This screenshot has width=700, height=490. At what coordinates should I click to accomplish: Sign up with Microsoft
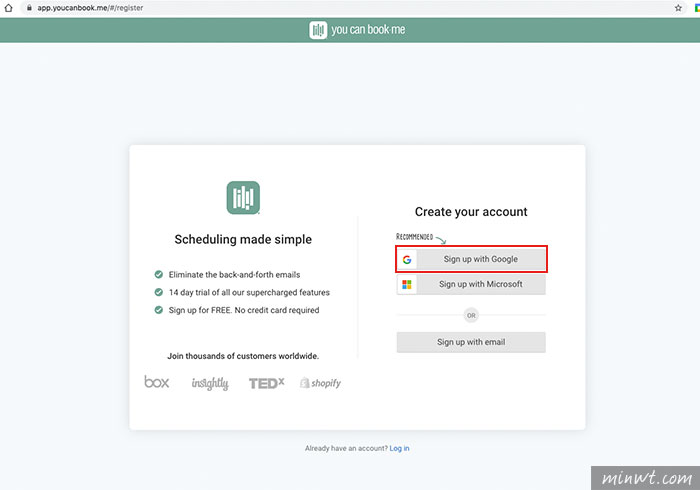pos(471,284)
